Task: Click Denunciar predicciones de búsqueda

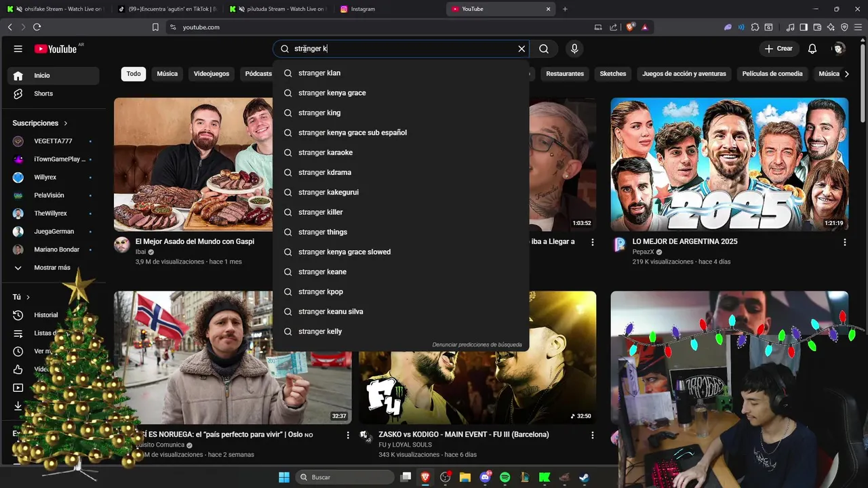Action: [477, 345]
